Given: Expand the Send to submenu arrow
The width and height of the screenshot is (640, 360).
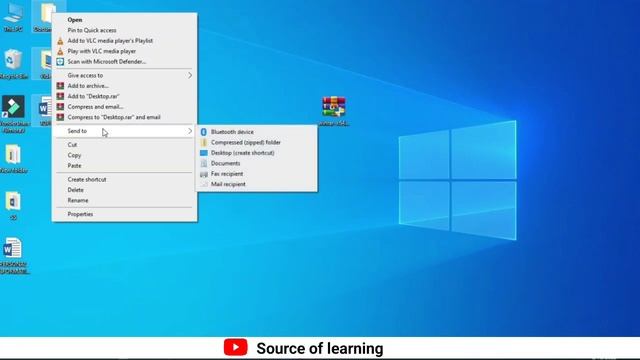Looking at the screenshot, I should [190, 131].
